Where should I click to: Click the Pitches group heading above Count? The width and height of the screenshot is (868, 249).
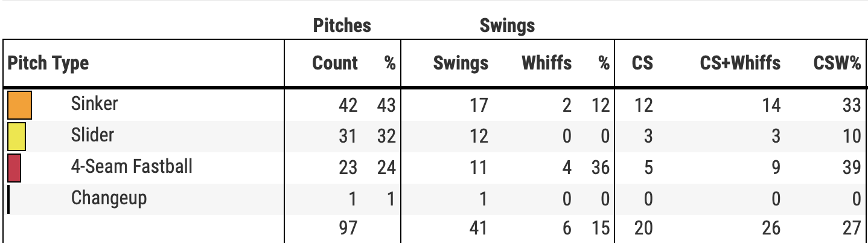342,25
